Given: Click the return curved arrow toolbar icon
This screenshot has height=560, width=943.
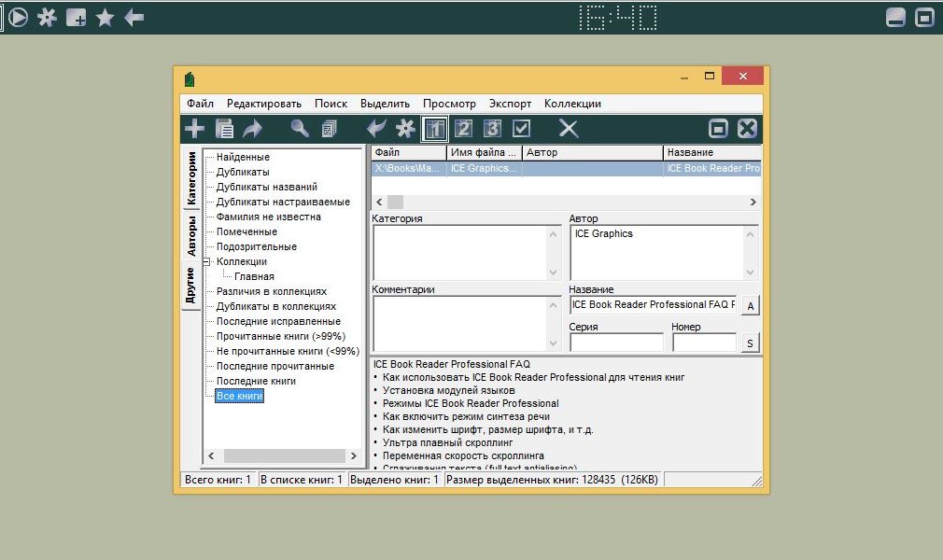Looking at the screenshot, I should tap(376, 129).
